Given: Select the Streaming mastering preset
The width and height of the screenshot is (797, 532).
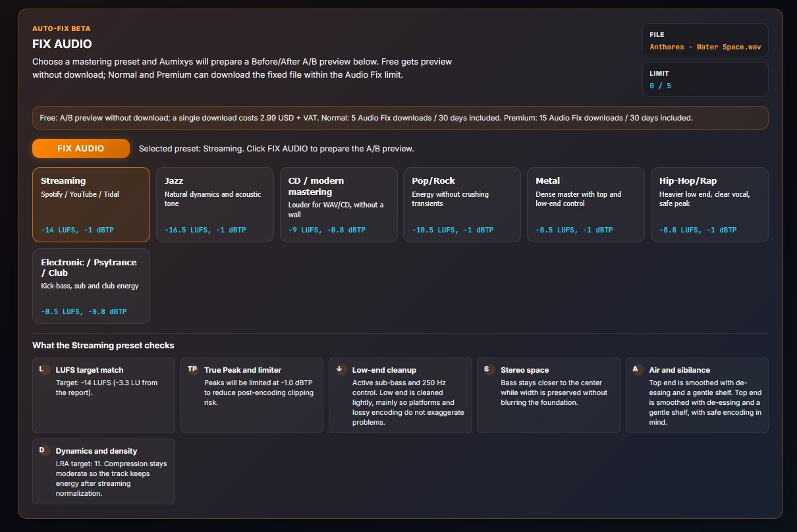Looking at the screenshot, I should tap(91, 205).
